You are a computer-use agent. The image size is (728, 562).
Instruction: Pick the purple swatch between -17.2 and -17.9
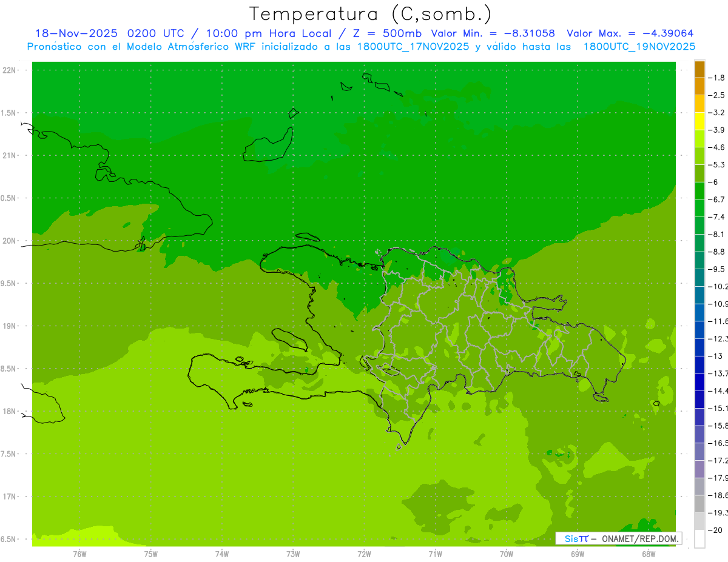[x=699, y=469]
